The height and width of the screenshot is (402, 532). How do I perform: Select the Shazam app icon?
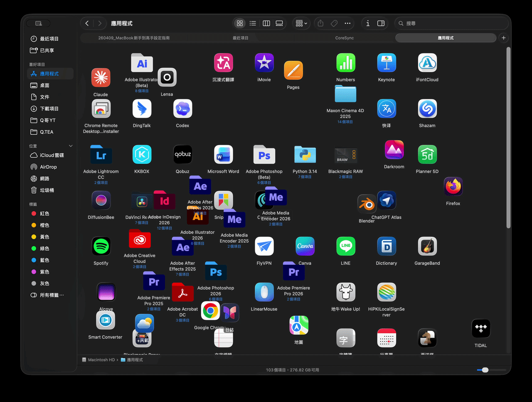click(x=427, y=109)
